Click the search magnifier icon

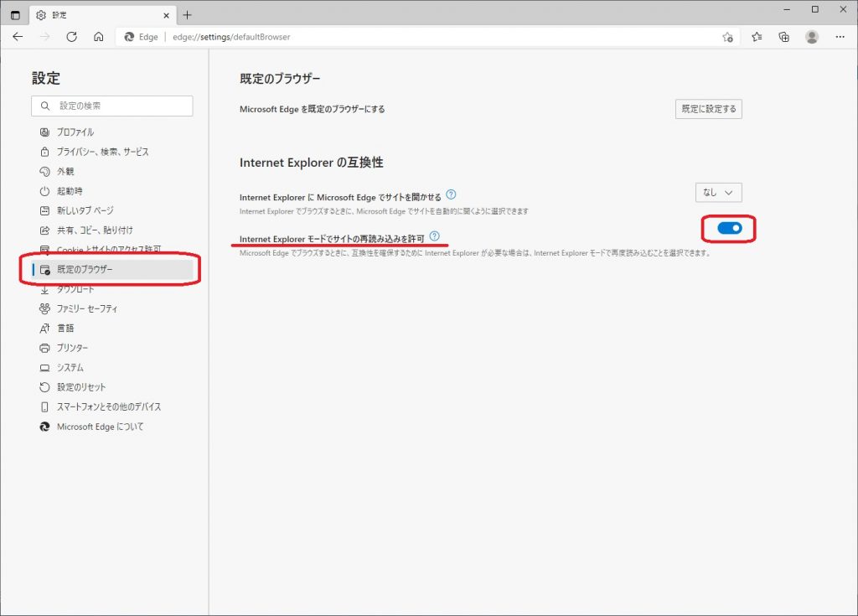[45, 106]
